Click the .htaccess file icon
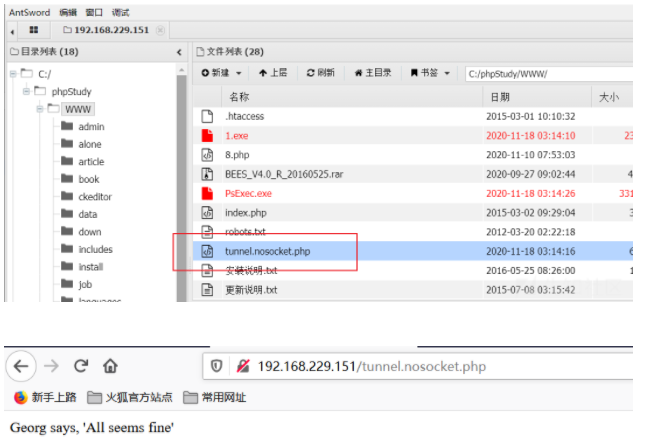 (x=207, y=116)
